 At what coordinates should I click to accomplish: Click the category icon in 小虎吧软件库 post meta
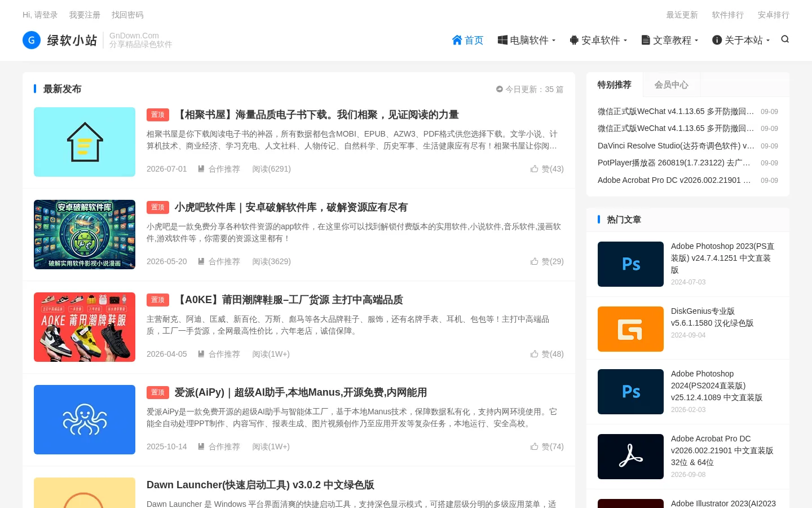point(201,261)
